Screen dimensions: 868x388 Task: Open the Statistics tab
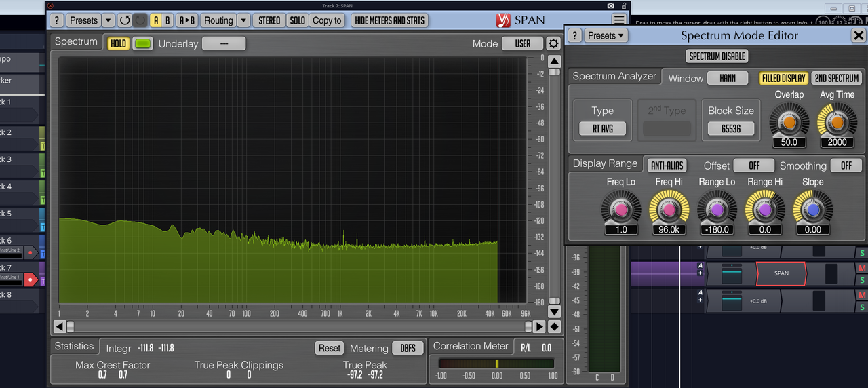tap(75, 346)
